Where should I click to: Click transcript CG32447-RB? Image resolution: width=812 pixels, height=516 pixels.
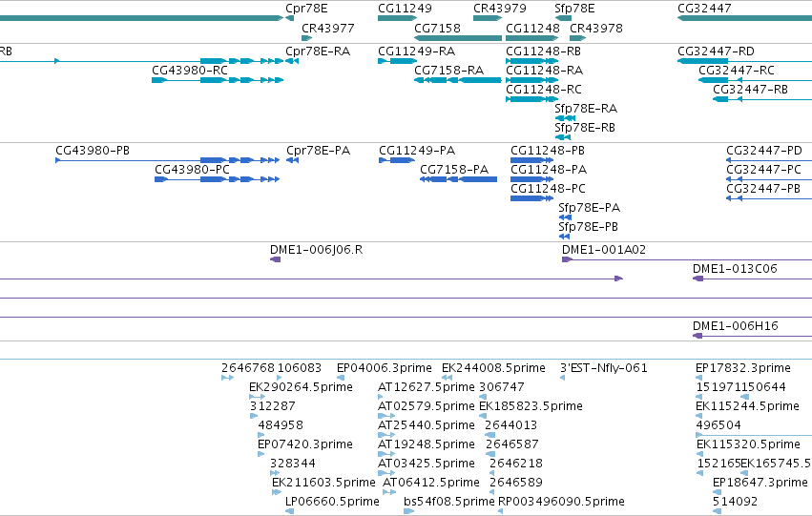[x=750, y=90]
